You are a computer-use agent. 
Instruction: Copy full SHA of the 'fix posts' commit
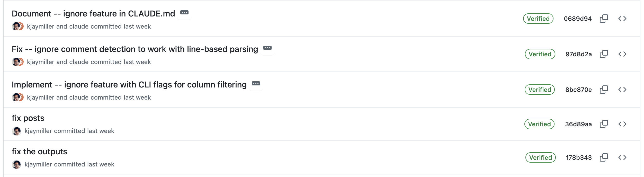tap(604, 124)
